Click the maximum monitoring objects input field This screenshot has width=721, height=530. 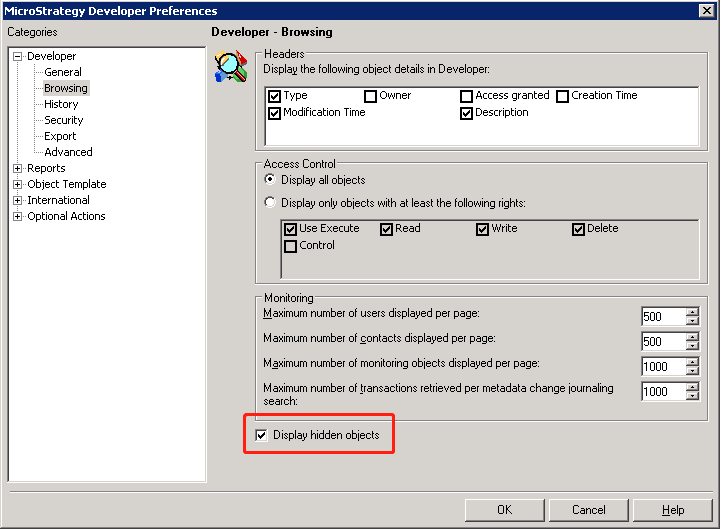tap(662, 367)
